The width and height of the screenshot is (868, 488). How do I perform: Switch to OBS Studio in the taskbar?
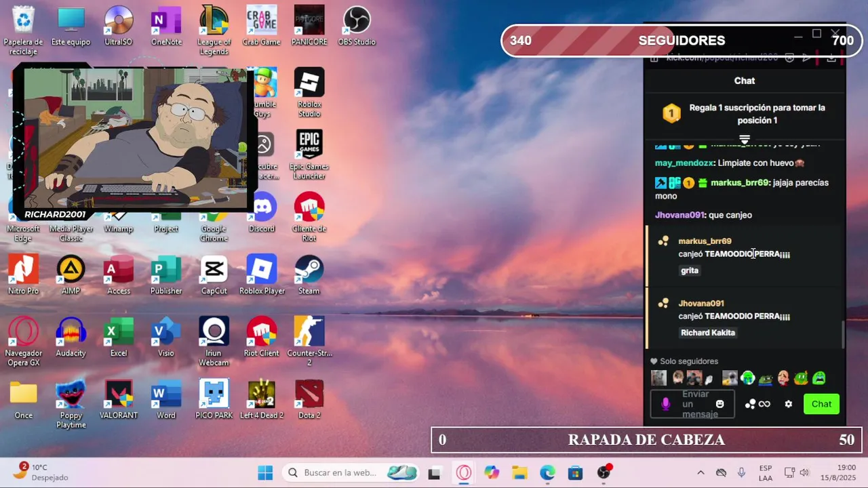604,472
